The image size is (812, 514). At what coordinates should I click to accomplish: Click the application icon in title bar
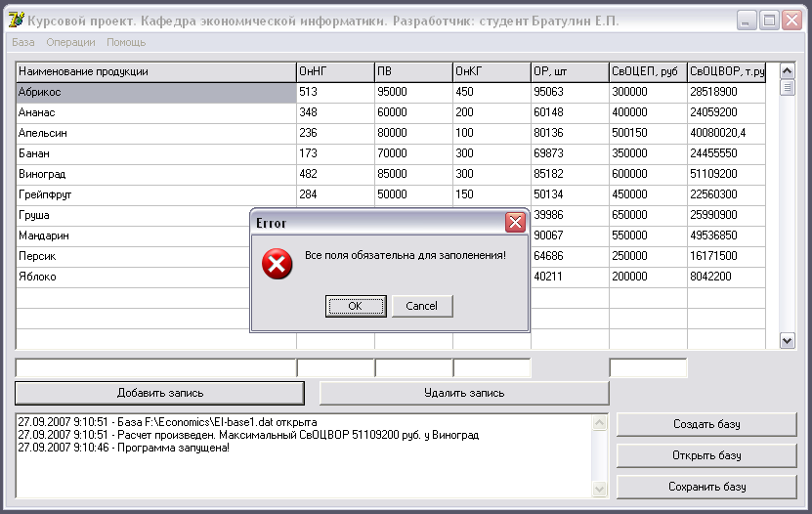click(x=16, y=20)
